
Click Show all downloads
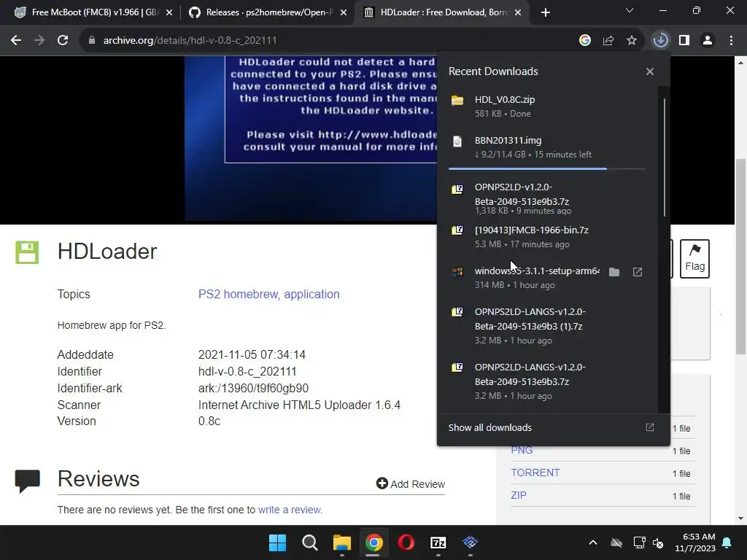point(489,427)
